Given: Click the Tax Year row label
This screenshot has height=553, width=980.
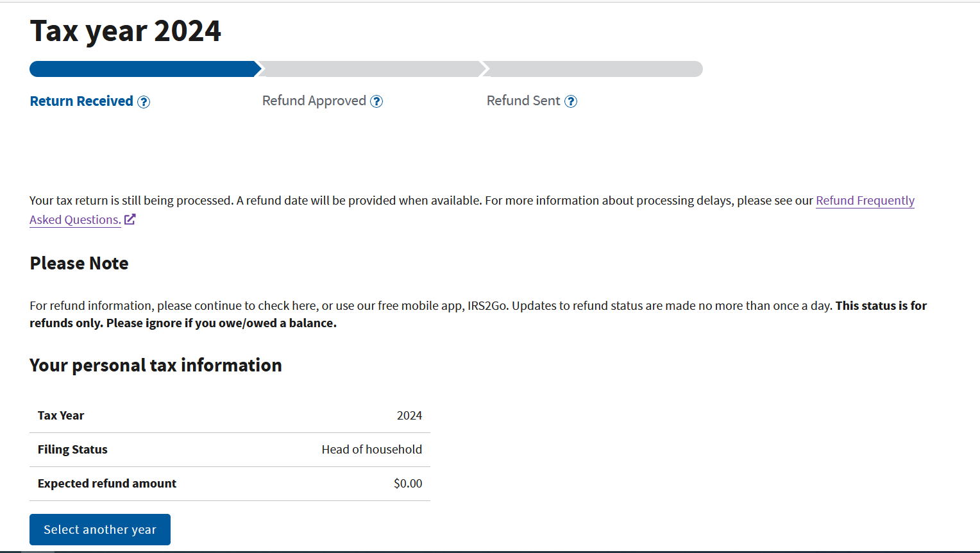Looking at the screenshot, I should point(61,416).
